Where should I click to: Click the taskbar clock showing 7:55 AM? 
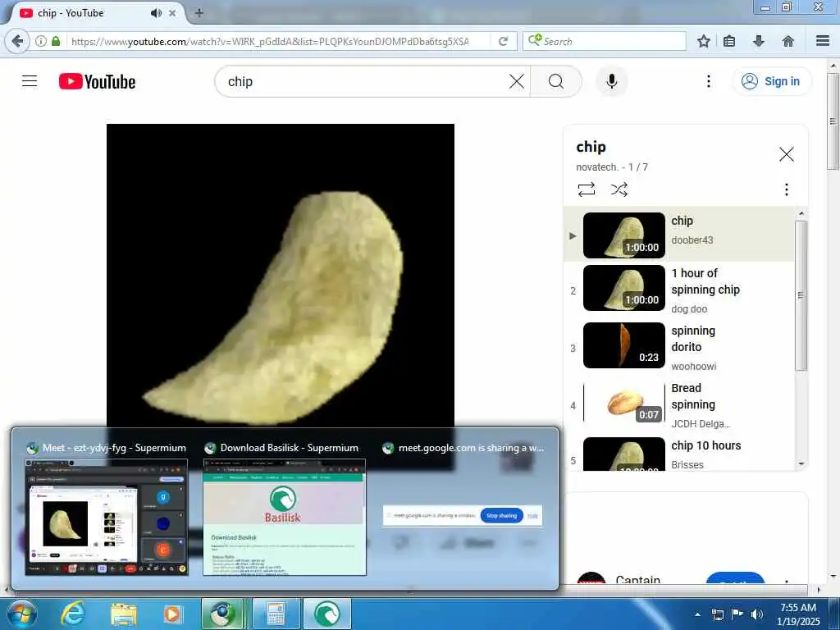point(798,614)
